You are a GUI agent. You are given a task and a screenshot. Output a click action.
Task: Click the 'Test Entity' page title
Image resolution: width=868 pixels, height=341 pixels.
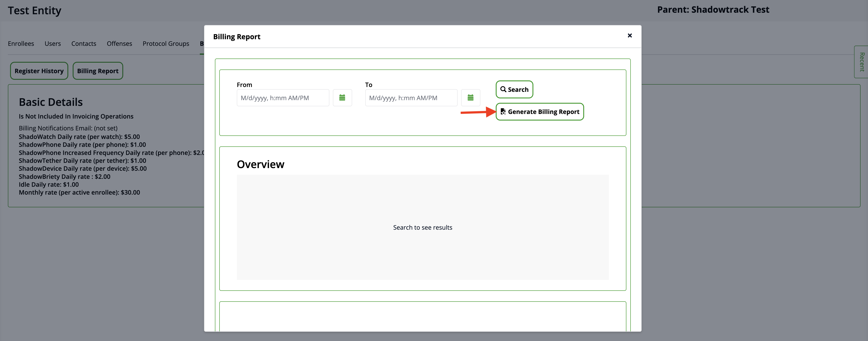pos(35,11)
